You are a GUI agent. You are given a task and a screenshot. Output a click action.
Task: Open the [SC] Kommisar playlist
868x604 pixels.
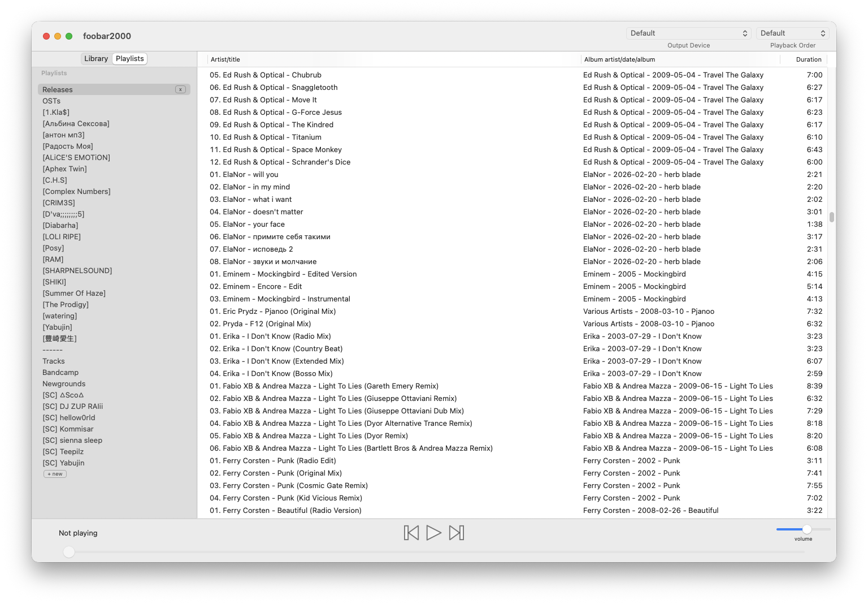[114, 429]
